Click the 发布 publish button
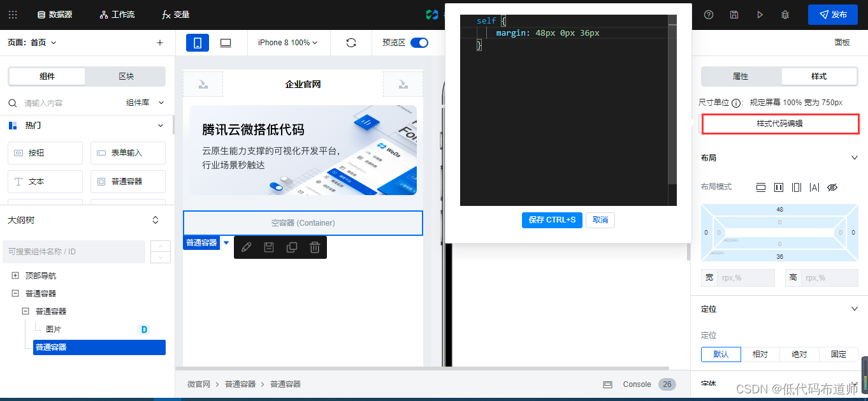Image resolution: width=868 pixels, height=401 pixels. (x=832, y=14)
